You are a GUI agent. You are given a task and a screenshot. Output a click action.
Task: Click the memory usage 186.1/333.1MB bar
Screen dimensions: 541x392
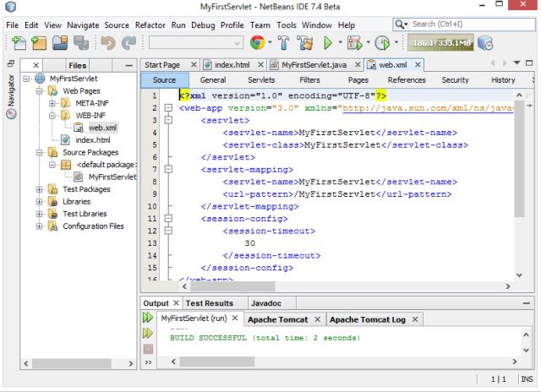coord(440,43)
